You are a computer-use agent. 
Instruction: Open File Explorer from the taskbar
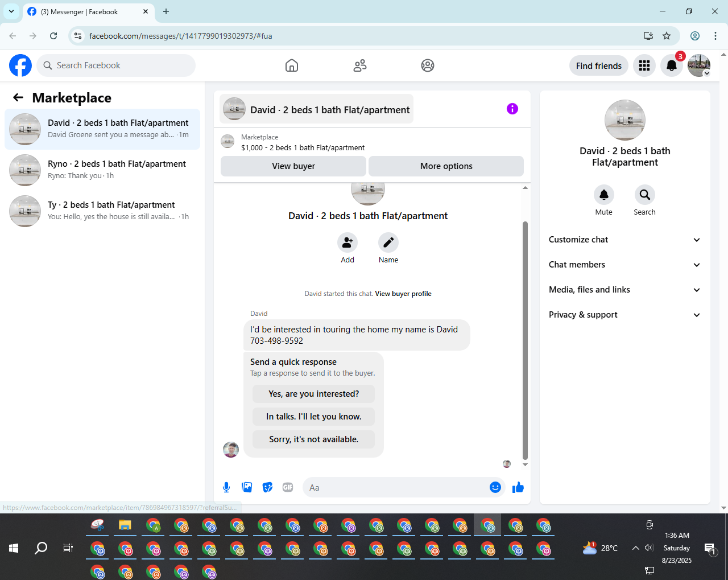125,525
